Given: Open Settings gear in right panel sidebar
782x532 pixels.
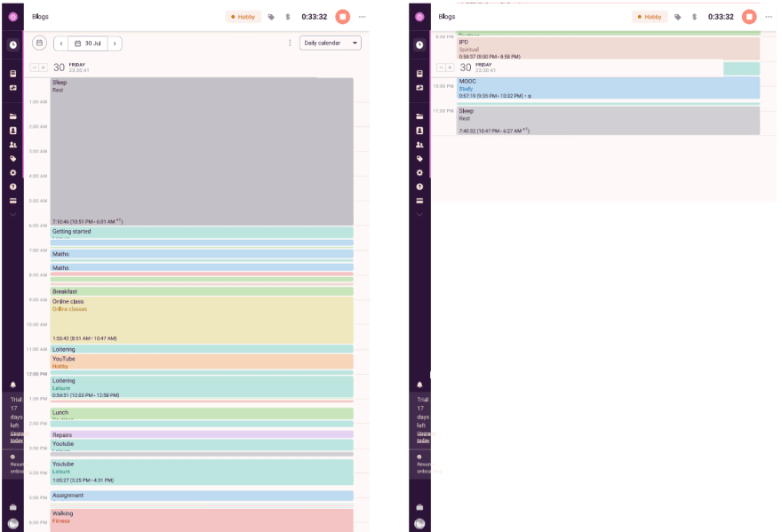Looking at the screenshot, I should [x=419, y=172].
